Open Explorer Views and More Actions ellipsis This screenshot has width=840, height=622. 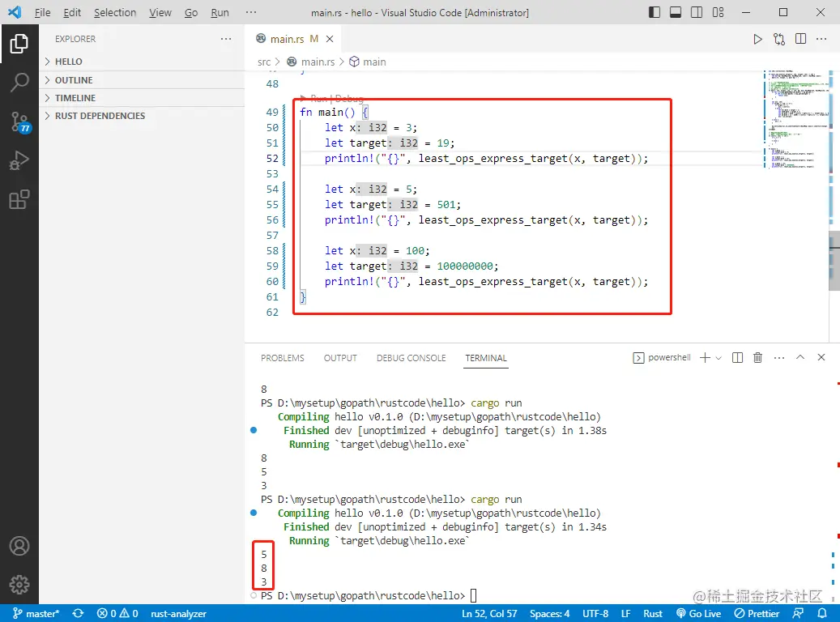click(226, 39)
